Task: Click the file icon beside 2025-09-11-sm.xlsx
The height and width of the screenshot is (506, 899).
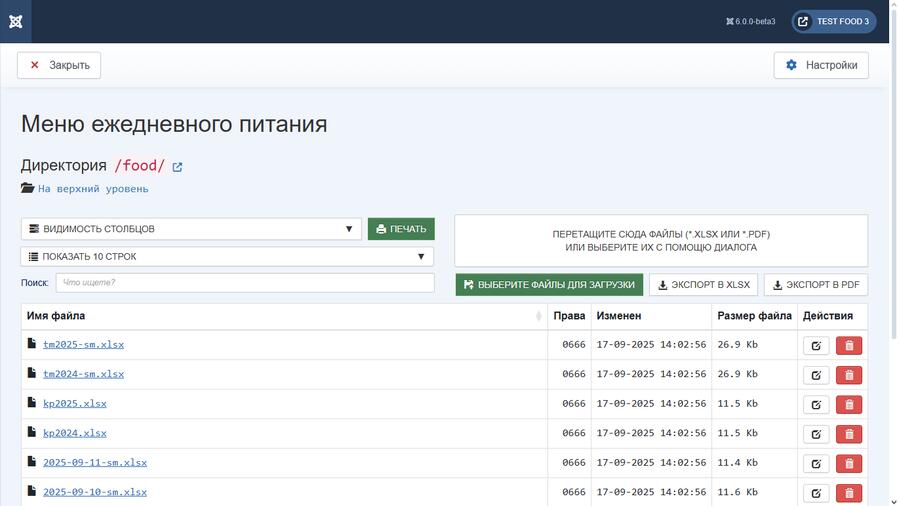Action: tap(32, 461)
